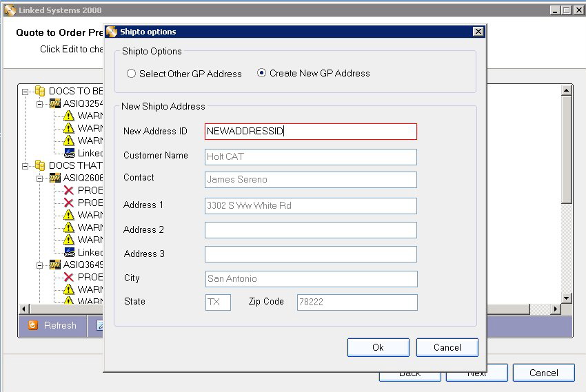Click the ASIQ3254 document icon

tap(55, 103)
